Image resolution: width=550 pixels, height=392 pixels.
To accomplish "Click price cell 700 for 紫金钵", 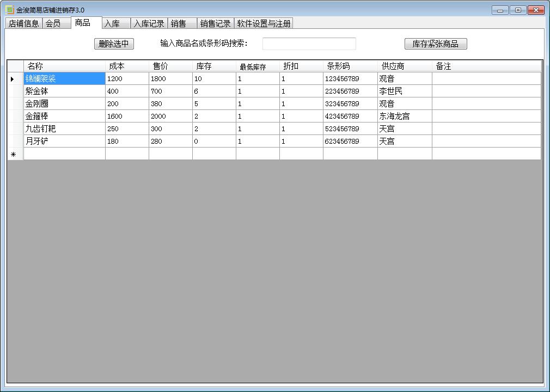I will pos(170,91).
